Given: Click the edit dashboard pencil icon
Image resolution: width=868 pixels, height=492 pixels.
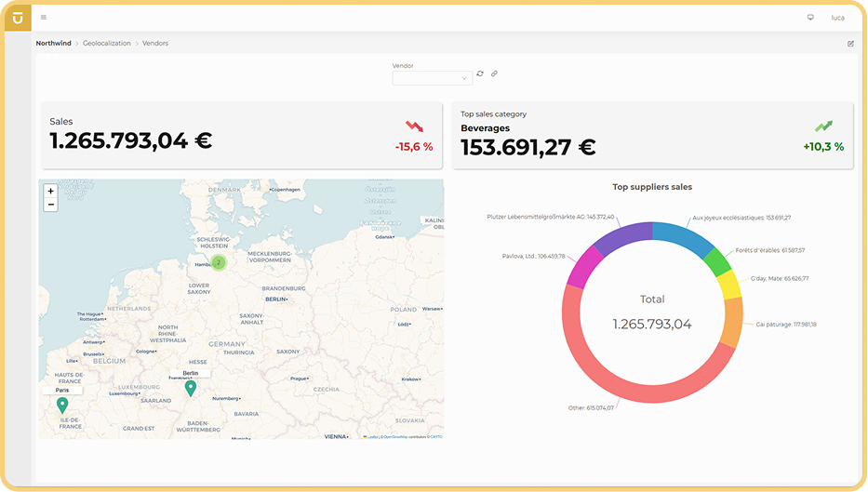Looking at the screenshot, I should (850, 44).
